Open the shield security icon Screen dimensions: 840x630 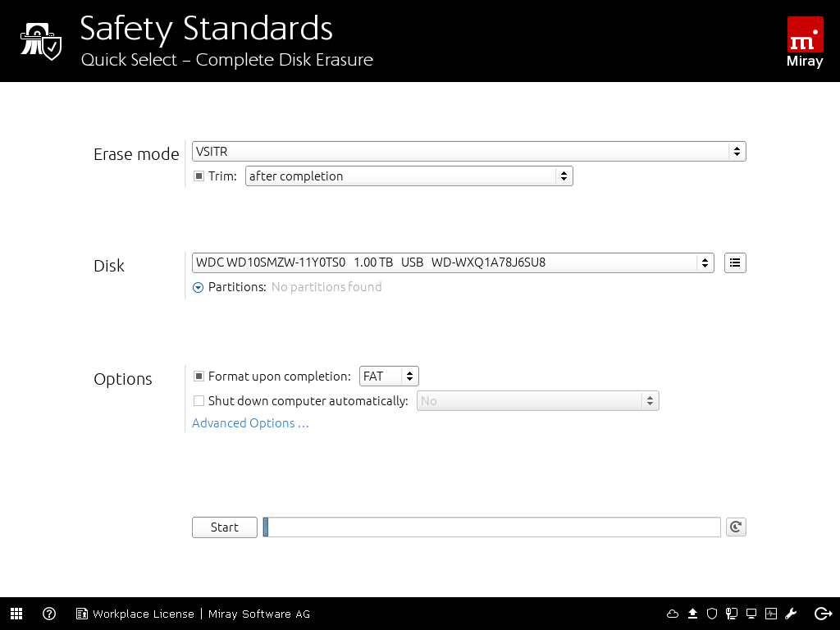712,614
